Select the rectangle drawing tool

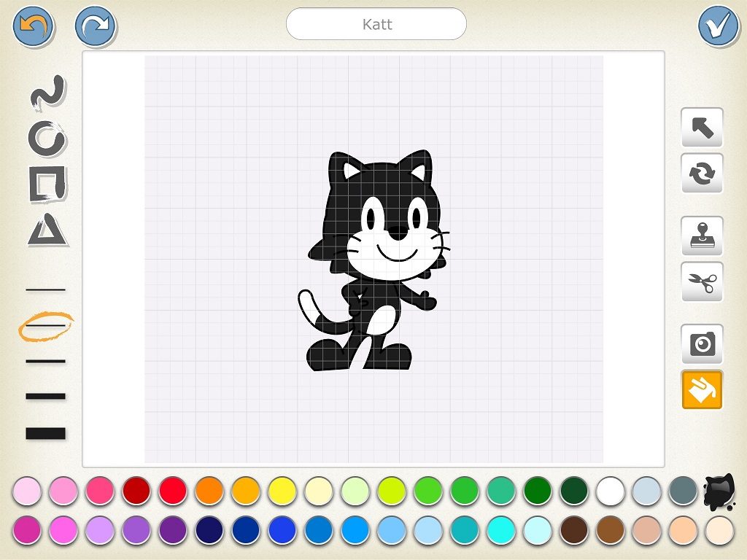pyautogui.click(x=47, y=184)
